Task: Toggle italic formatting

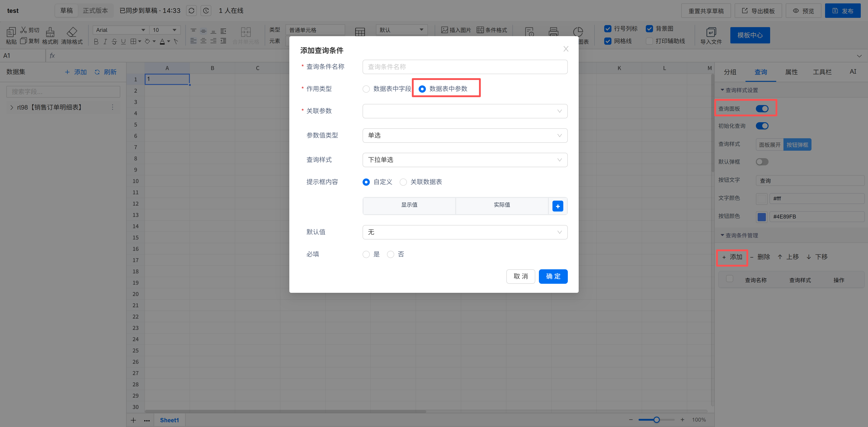Action: tap(105, 41)
